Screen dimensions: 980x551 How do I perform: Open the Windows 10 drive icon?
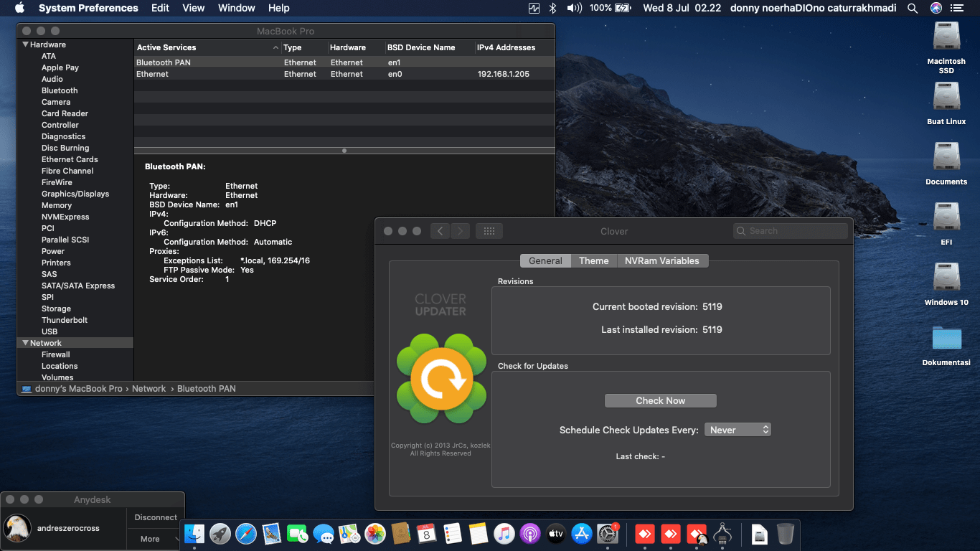(946, 278)
